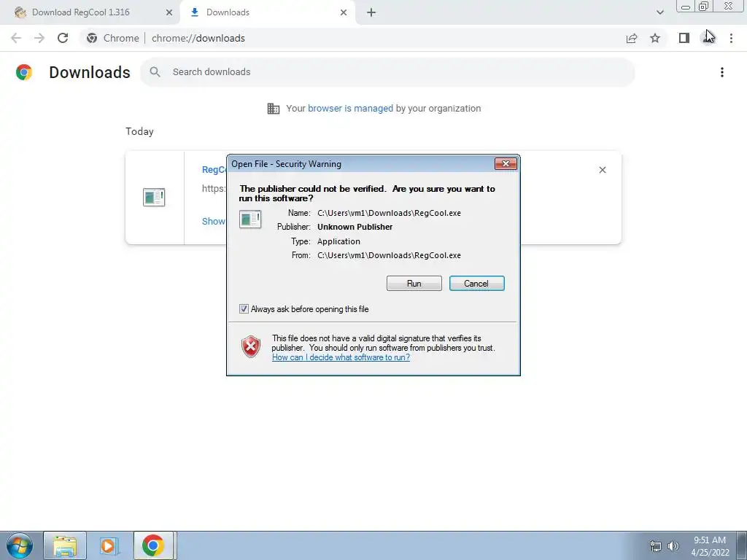Click the Search downloads field
This screenshot has height=560, width=747.
tap(387, 72)
